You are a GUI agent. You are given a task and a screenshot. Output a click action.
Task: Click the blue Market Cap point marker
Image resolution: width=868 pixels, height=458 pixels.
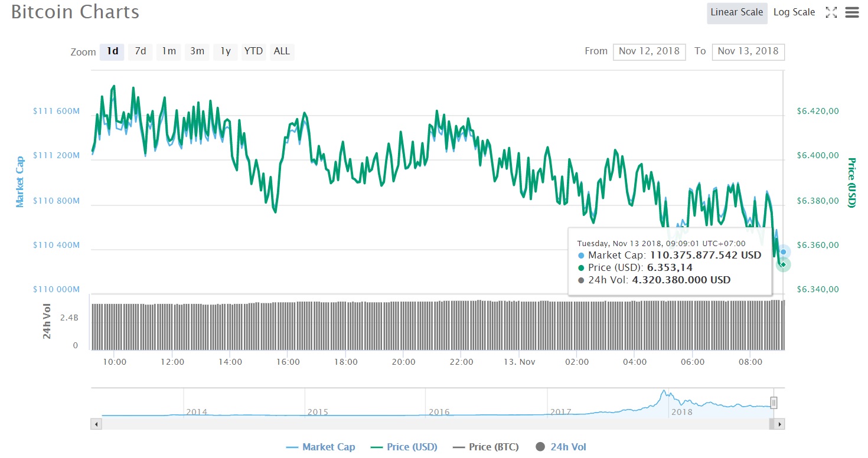pyautogui.click(x=783, y=252)
